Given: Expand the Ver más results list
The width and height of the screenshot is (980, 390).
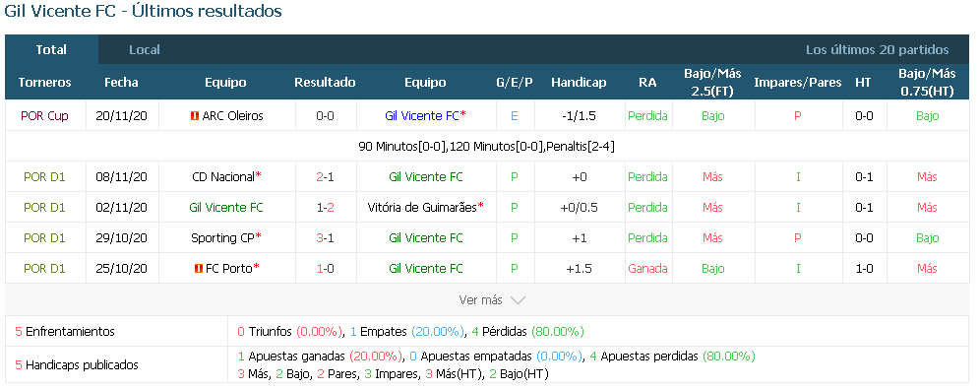Looking at the screenshot, I should pos(492,300).
